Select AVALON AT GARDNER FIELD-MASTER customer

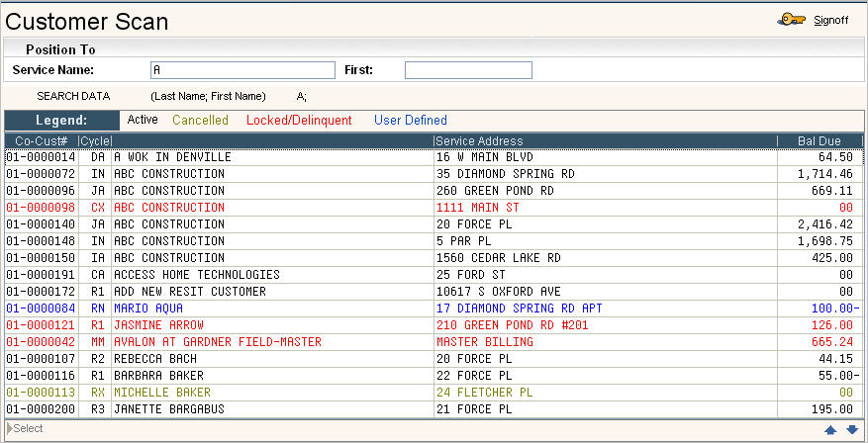218,342
